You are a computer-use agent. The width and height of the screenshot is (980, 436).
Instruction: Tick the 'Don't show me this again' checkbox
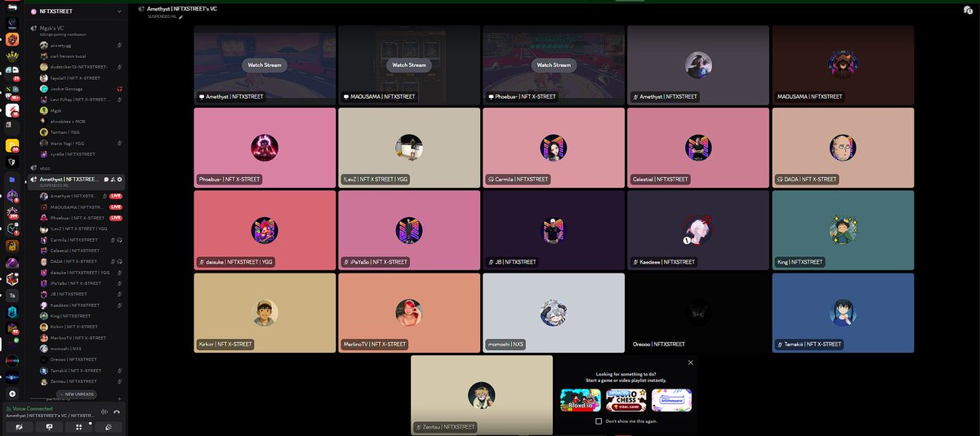coord(599,421)
